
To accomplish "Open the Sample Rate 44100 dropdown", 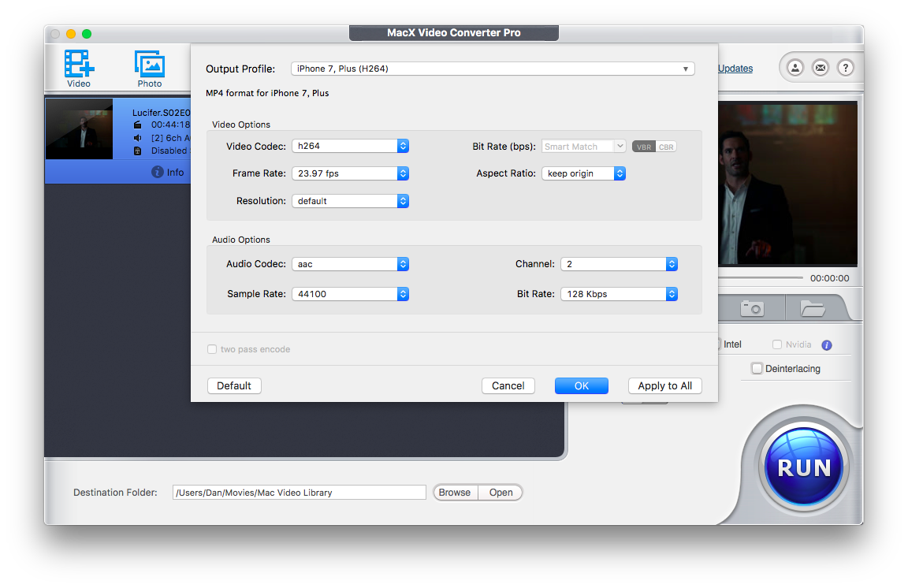I will pyautogui.click(x=350, y=294).
